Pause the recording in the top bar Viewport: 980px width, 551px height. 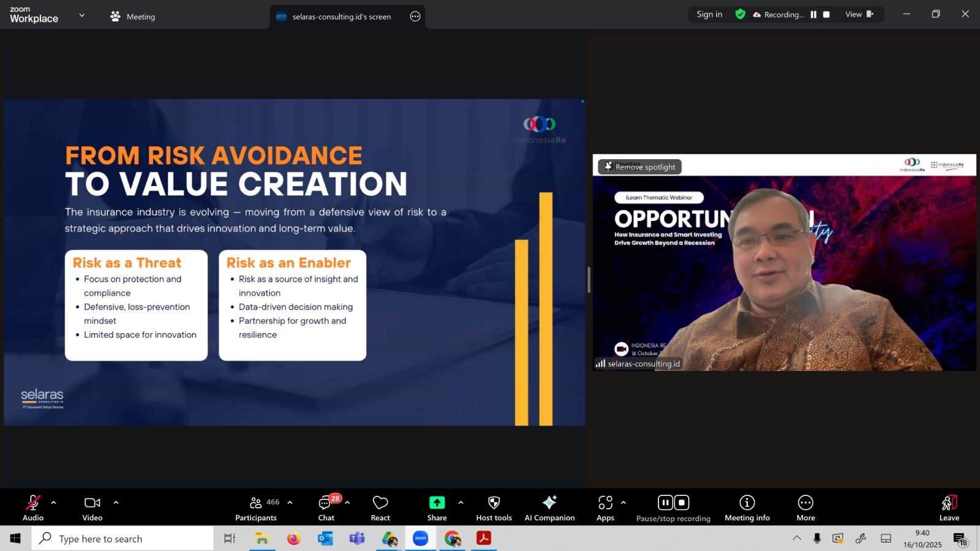pos(813,15)
